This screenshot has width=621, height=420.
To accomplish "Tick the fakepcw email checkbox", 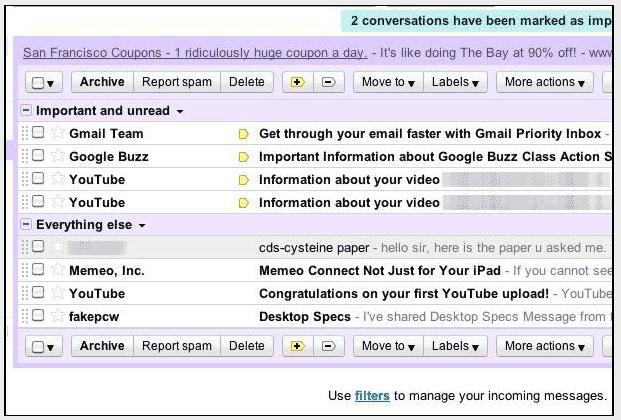I will pyautogui.click(x=38, y=316).
